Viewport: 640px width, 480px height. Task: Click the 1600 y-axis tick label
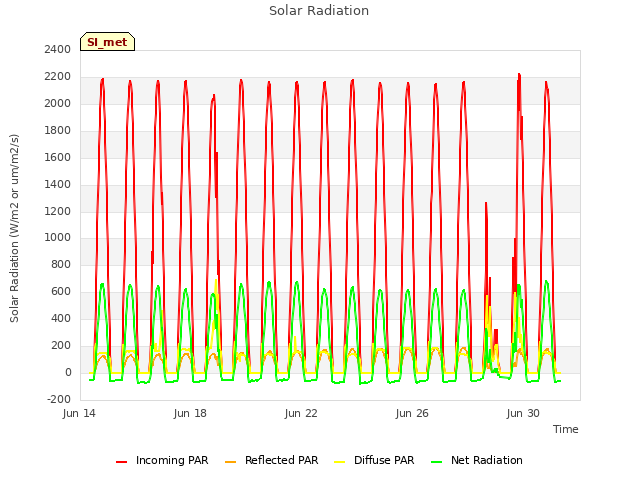click(58, 158)
